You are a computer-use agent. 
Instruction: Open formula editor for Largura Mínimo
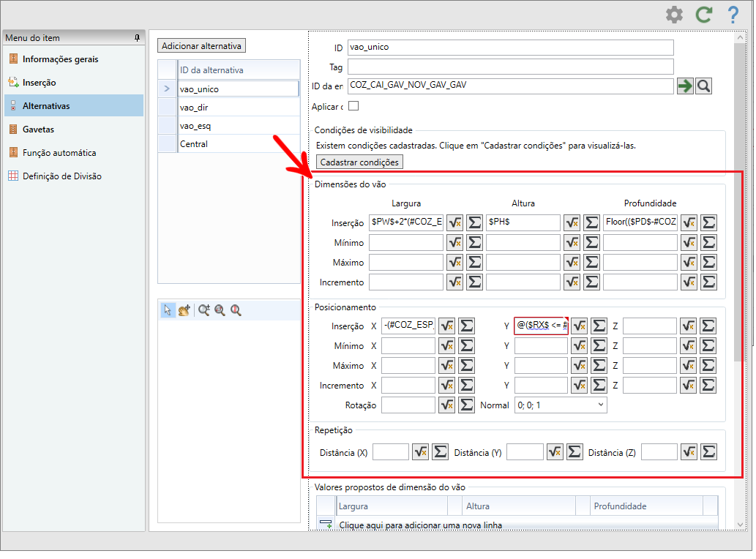(x=454, y=242)
